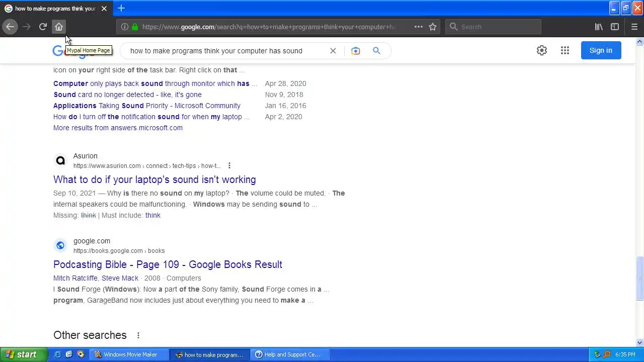Open 'Sound card no longer detected' link
Viewport: 644px width, 362px height.
tap(127, 95)
